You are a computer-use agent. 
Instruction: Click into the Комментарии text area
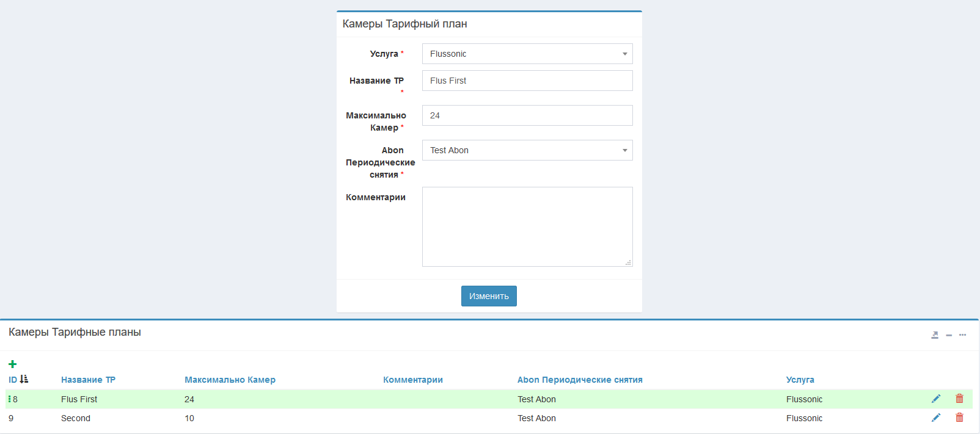[x=527, y=226]
